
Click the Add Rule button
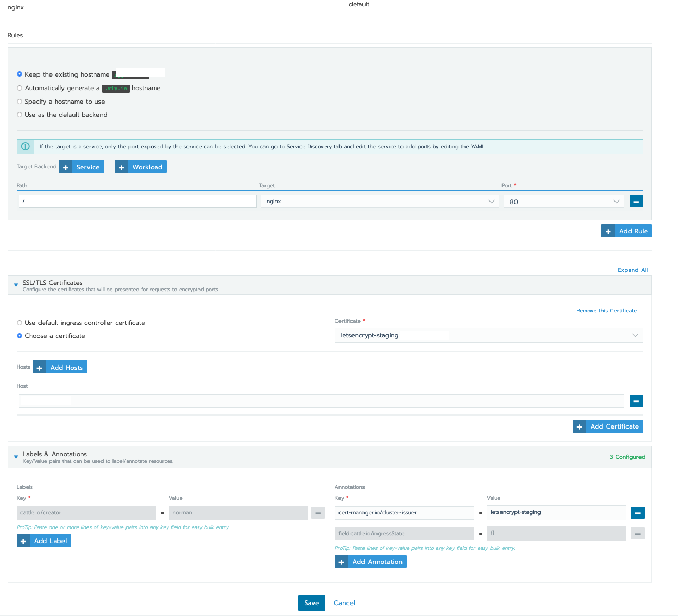[x=626, y=231]
